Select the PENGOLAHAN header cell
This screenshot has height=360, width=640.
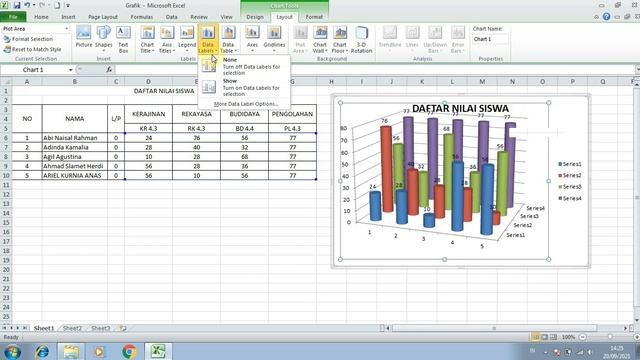coord(292,114)
